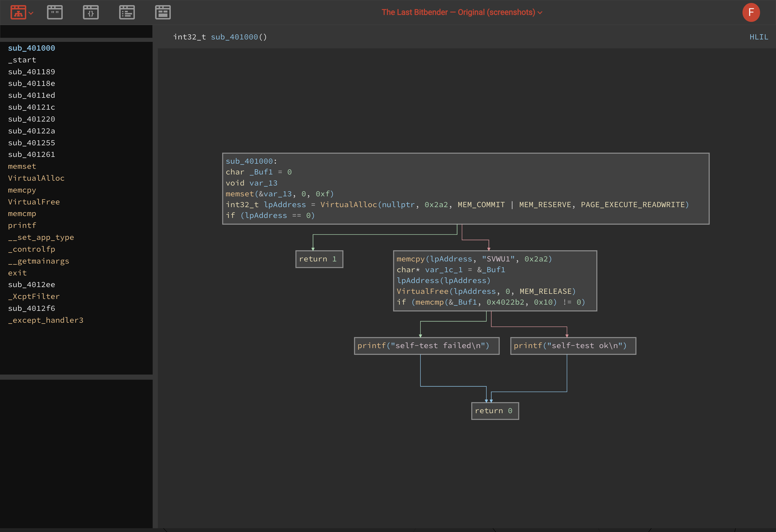Select exit in function list

17,273
